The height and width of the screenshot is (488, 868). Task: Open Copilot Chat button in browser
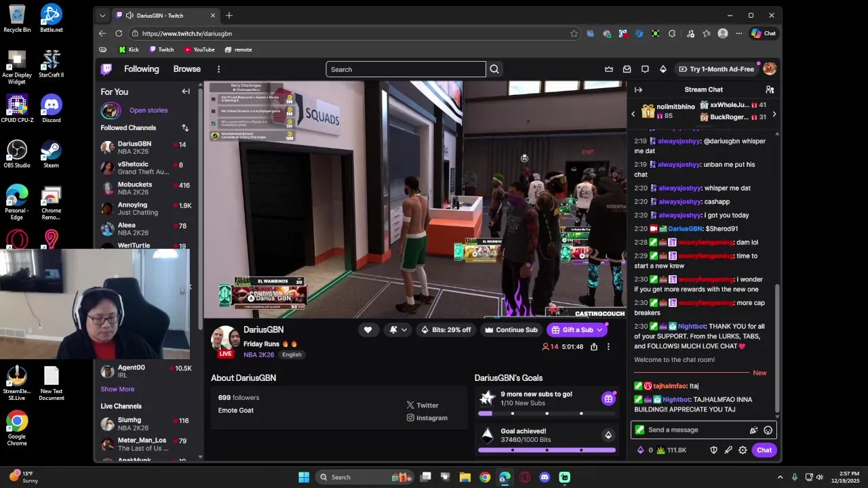764,33
